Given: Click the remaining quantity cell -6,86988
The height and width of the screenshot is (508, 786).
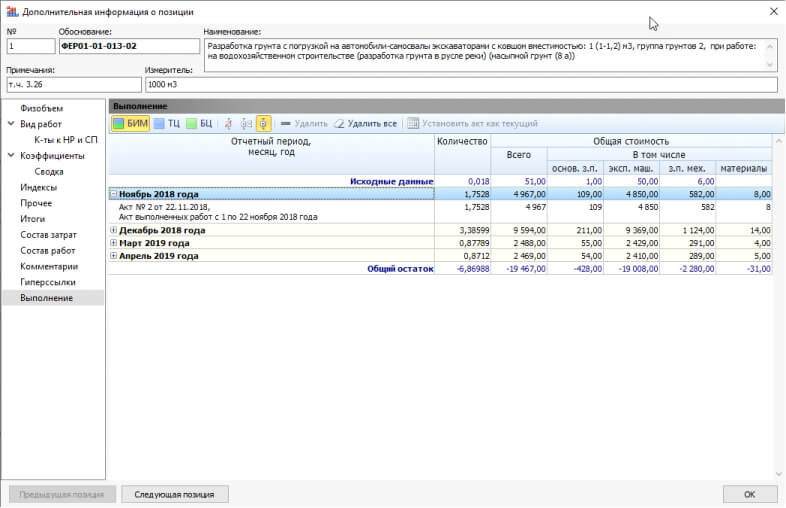Looking at the screenshot, I should pos(462,269).
